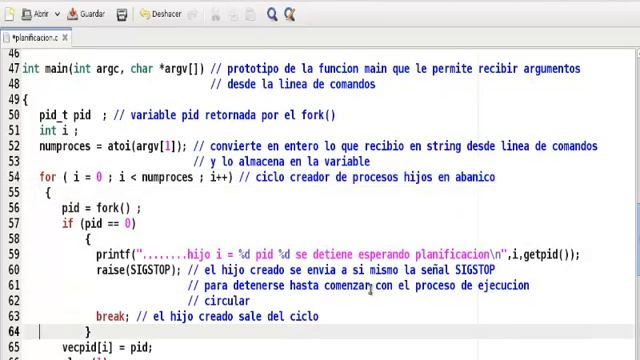The image size is (640, 360).
Task: Click line number 60 in the gutter
Action: pyautogui.click(x=14, y=270)
